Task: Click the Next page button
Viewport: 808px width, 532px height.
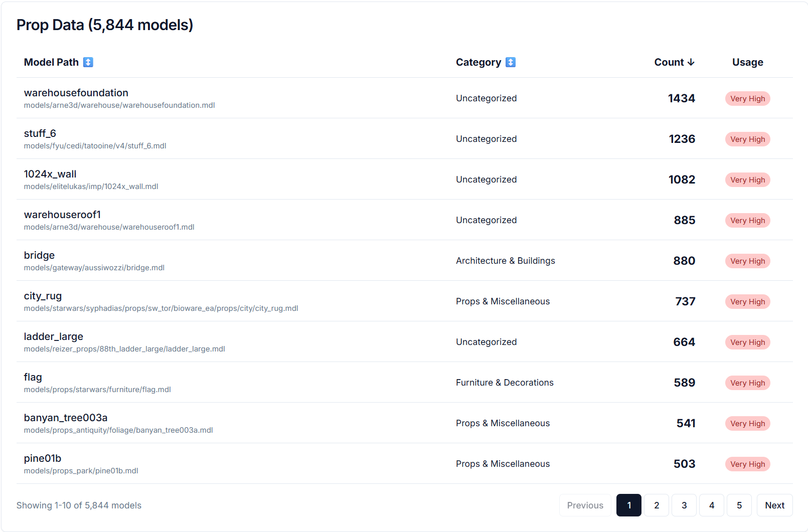Action: 774,505
